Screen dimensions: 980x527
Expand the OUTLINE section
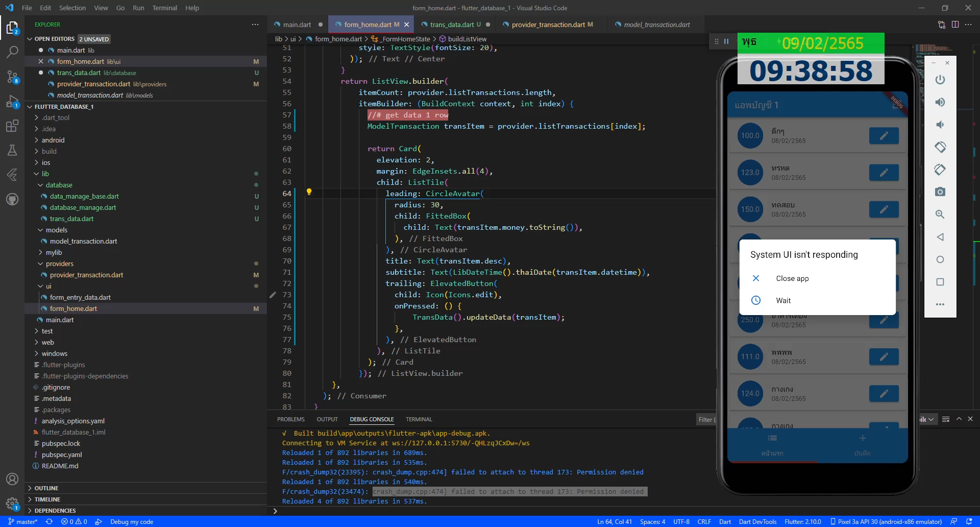coord(46,488)
